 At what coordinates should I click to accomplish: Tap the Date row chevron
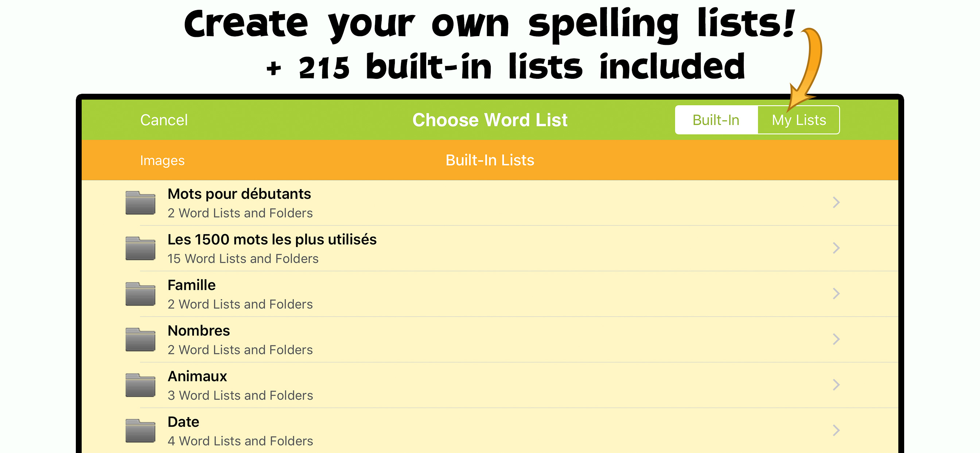tap(836, 430)
